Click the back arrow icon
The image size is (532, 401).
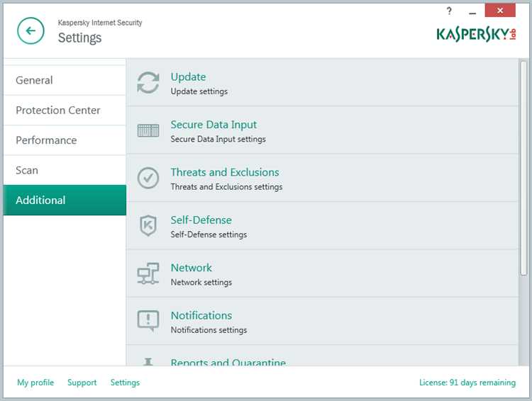click(31, 31)
